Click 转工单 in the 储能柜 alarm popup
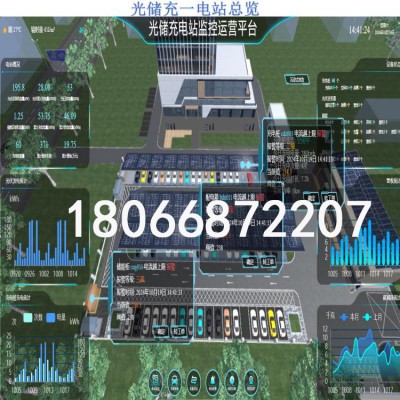400x400 pixels. point(179,332)
